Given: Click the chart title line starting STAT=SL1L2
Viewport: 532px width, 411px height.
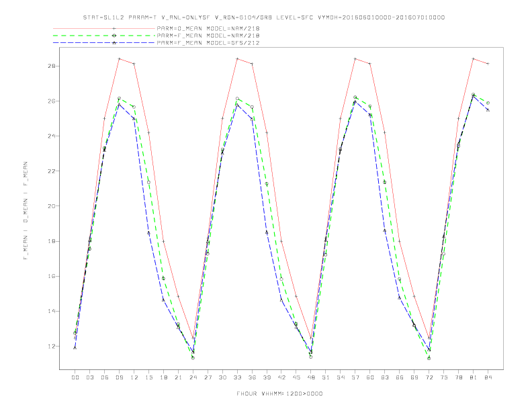Looking at the screenshot, I should tap(263, 17).
